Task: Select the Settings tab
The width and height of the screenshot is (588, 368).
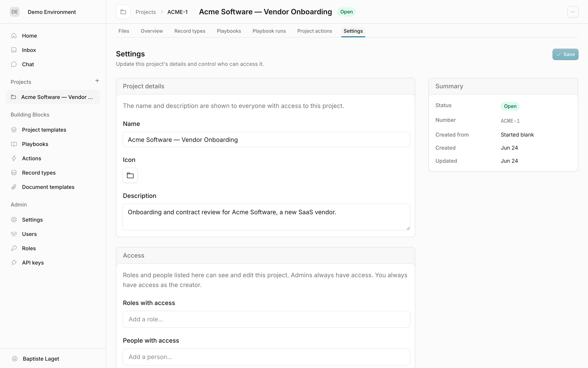Action: 353,31
